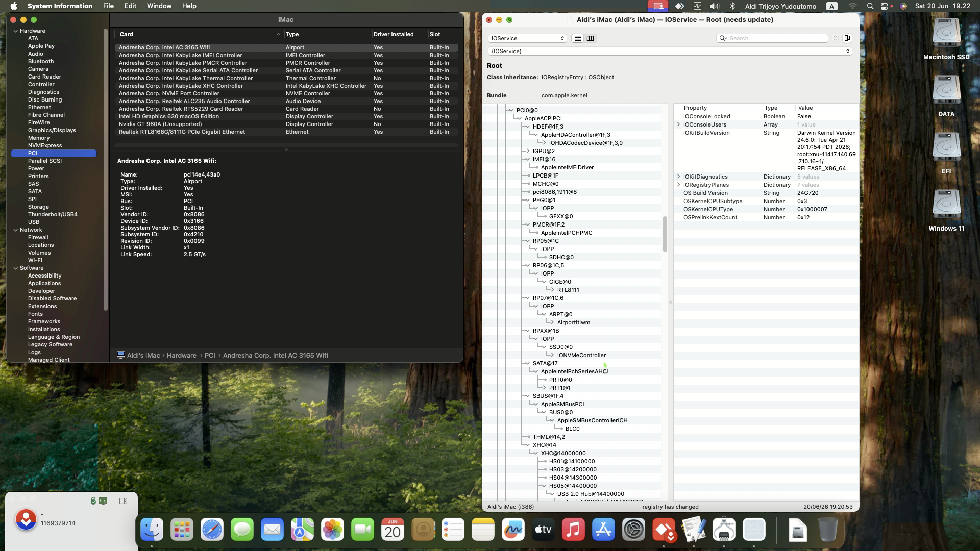Select the Windows 11 drive on the desktop
This screenshot has width=980, height=551.
point(946,205)
